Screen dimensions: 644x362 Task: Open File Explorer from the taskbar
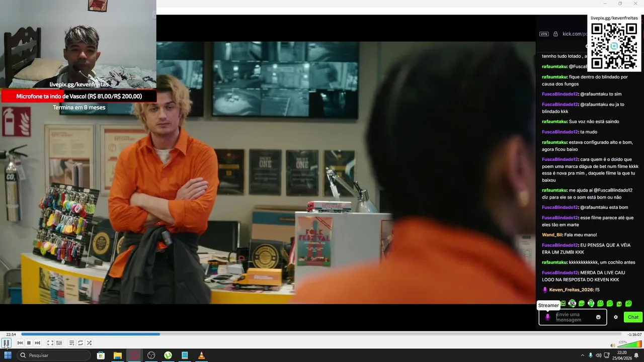pos(117,355)
